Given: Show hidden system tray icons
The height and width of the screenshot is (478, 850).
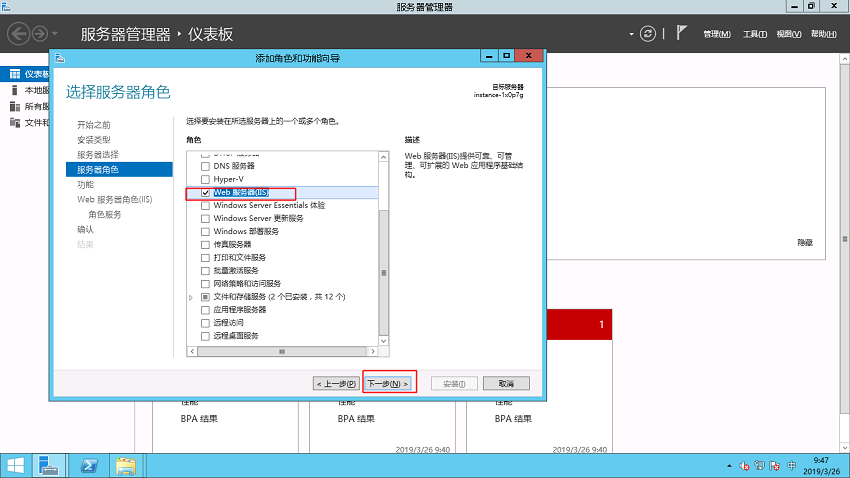Looking at the screenshot, I should 729,466.
